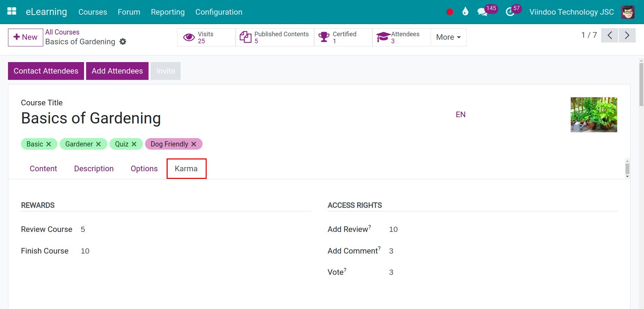Open the apps grid menu icon
644x309 pixels.
click(12, 12)
